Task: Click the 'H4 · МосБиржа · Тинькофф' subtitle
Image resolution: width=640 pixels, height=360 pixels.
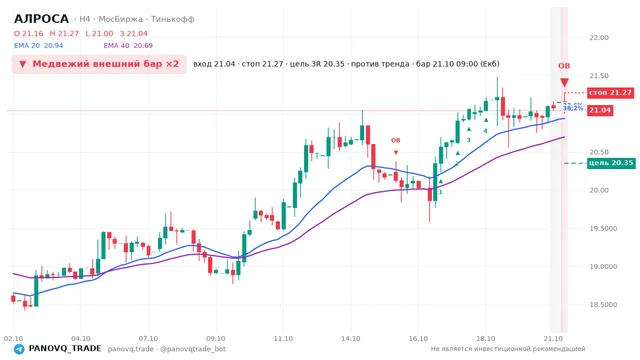Action: click(x=137, y=19)
